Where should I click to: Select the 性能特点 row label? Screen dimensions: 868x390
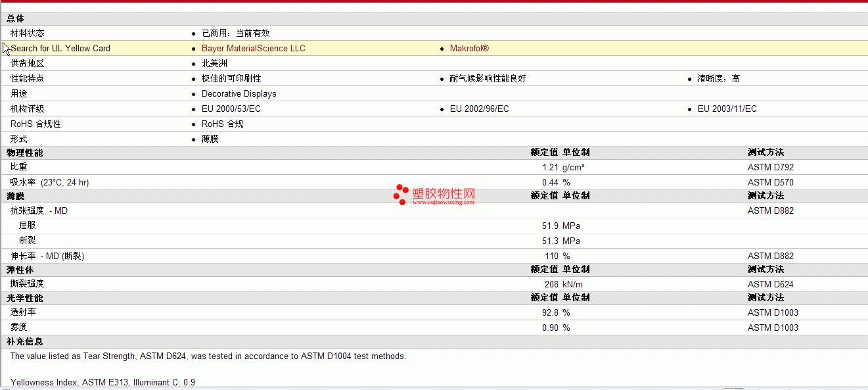(28, 79)
